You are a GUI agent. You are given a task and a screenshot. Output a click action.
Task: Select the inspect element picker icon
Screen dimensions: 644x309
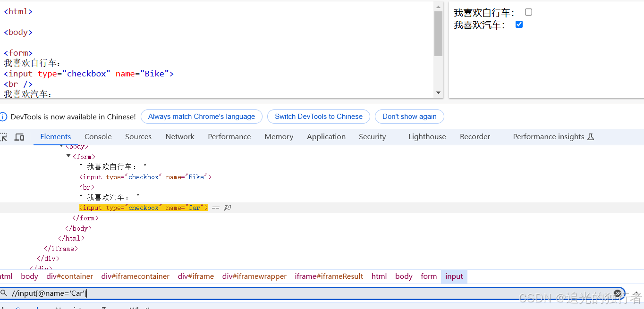tap(4, 136)
